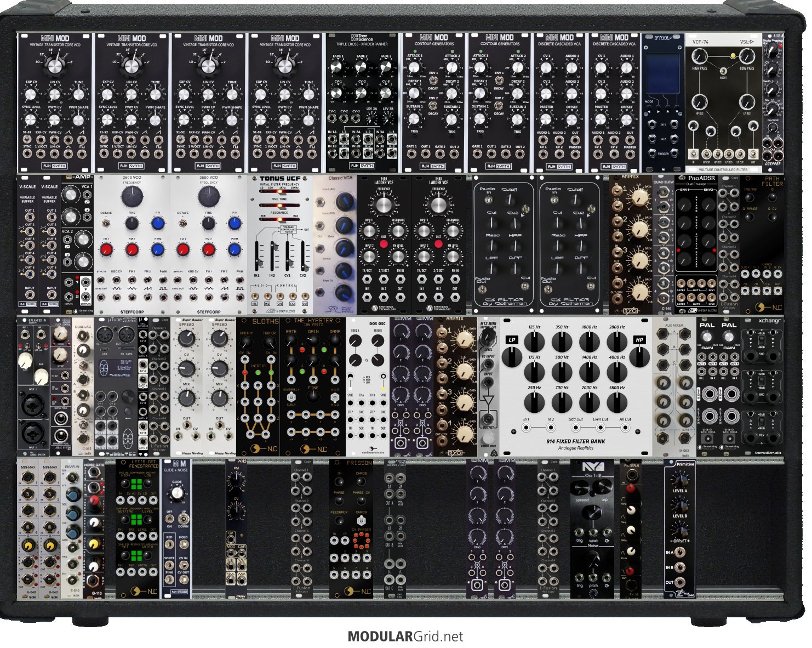Click the Low Pass knob on VCF-74

coord(746,56)
